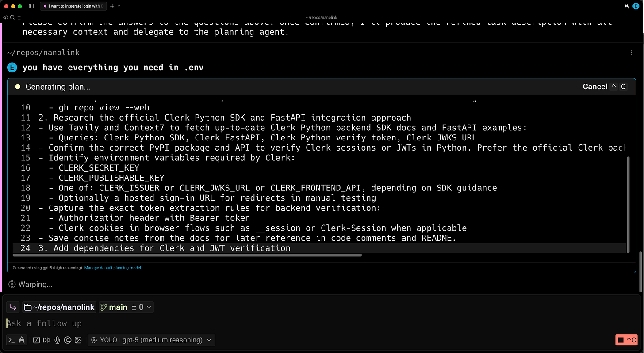The height and width of the screenshot is (353, 644).
Task: Expand the chevron next to ± 0
Action: click(x=149, y=307)
